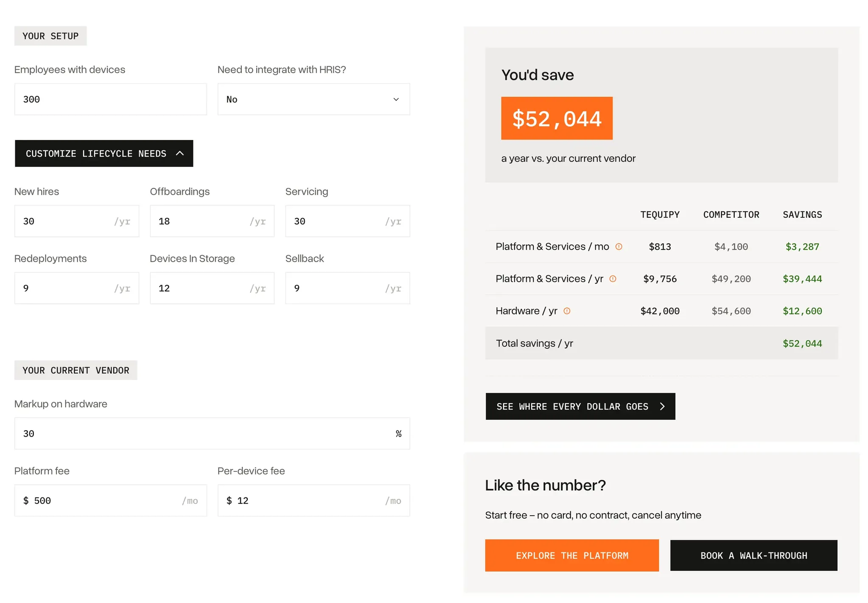Image resolution: width=868 pixels, height=603 pixels.
Task: Click See Where Every Dollar Goes button
Action: 580,407
